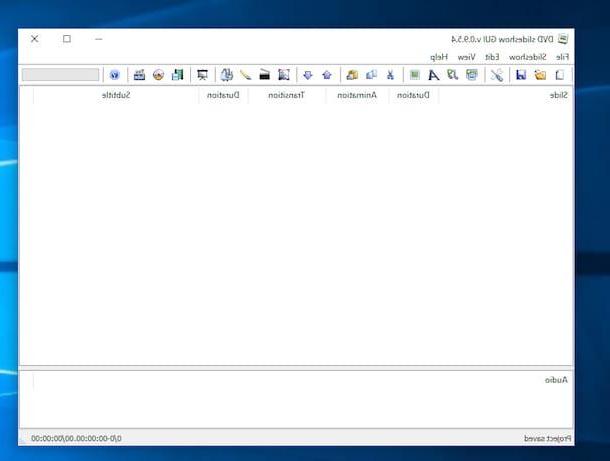Open the Edit menu

(492, 57)
